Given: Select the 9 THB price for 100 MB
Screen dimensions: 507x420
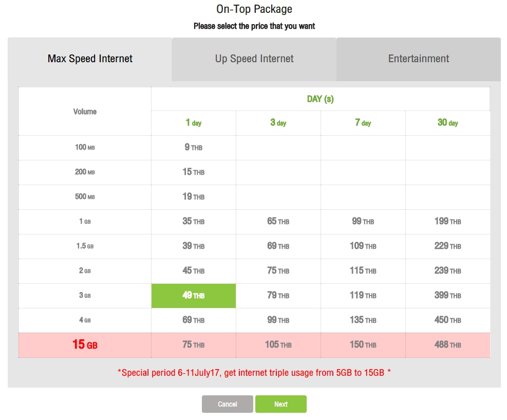Looking at the screenshot, I should [x=193, y=148].
